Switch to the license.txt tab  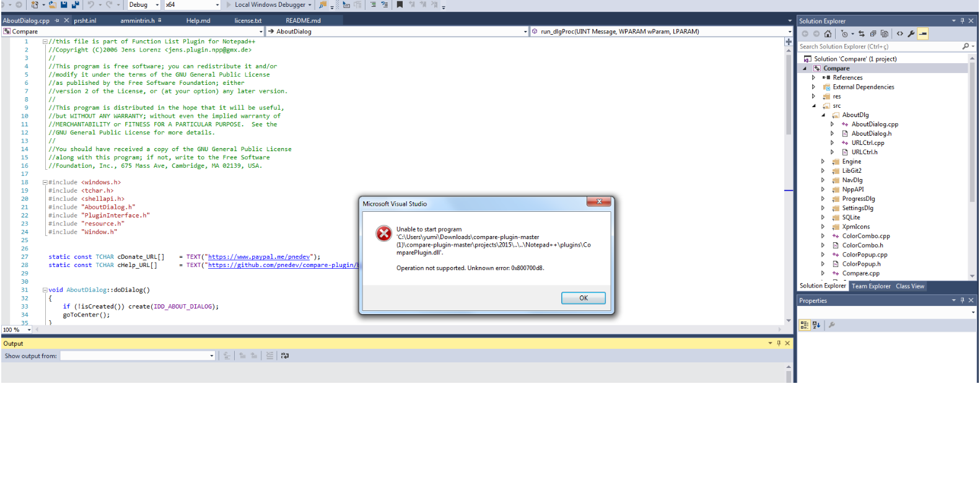pos(248,20)
